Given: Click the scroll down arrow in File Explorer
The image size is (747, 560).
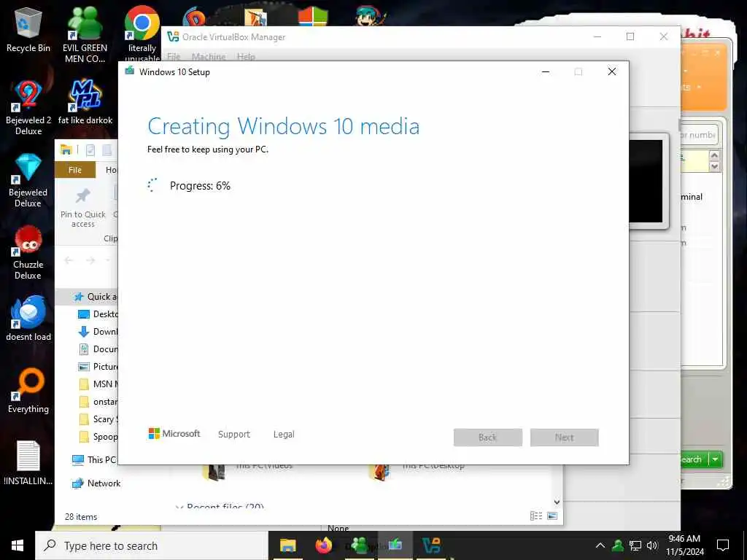Looking at the screenshot, I should tap(557, 502).
